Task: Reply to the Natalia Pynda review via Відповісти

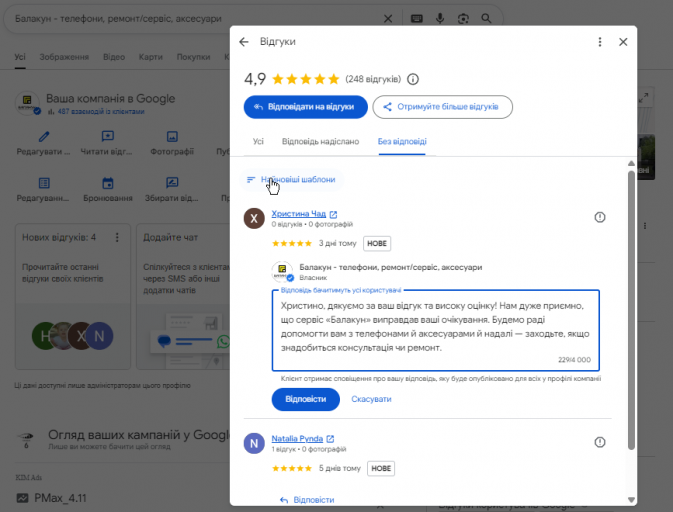Action: point(307,500)
